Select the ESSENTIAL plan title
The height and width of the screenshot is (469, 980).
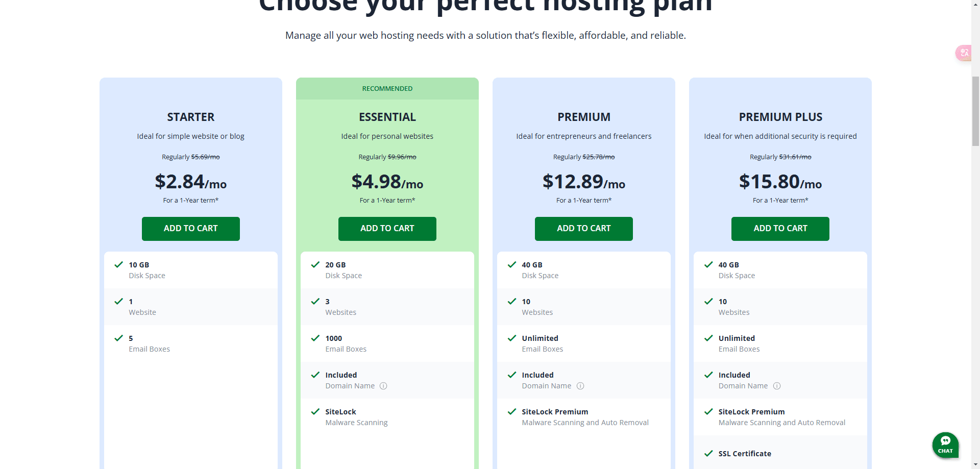point(387,117)
